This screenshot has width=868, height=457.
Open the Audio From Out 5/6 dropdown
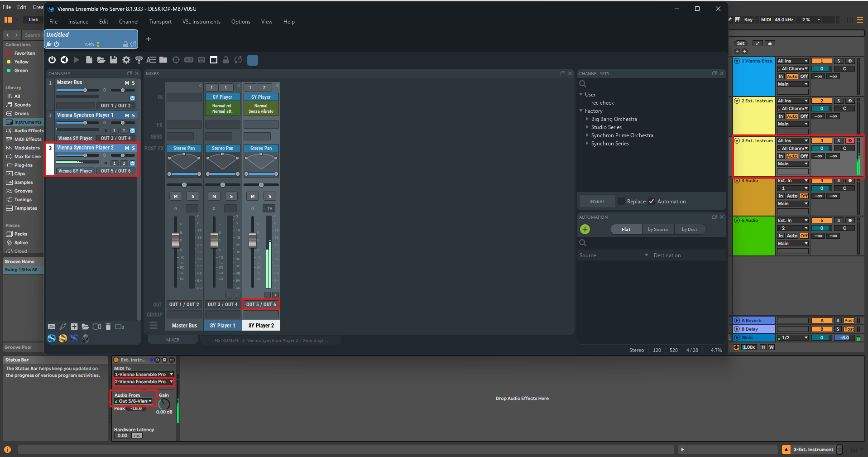(133, 401)
